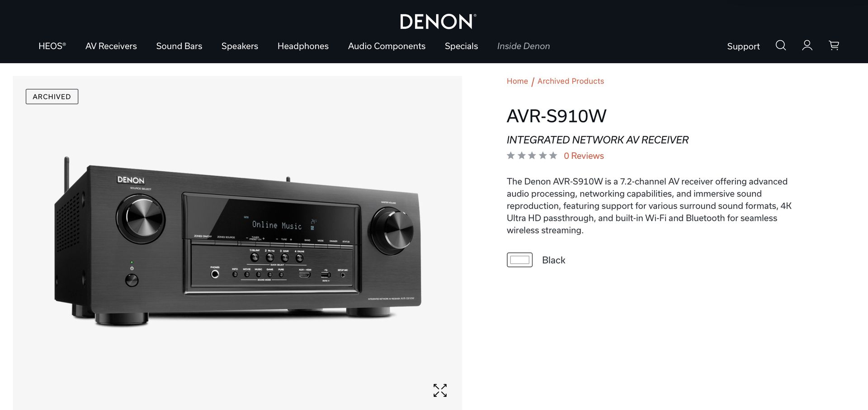868x410 pixels.
Task: Open the 0 Reviews link
Action: pos(584,156)
